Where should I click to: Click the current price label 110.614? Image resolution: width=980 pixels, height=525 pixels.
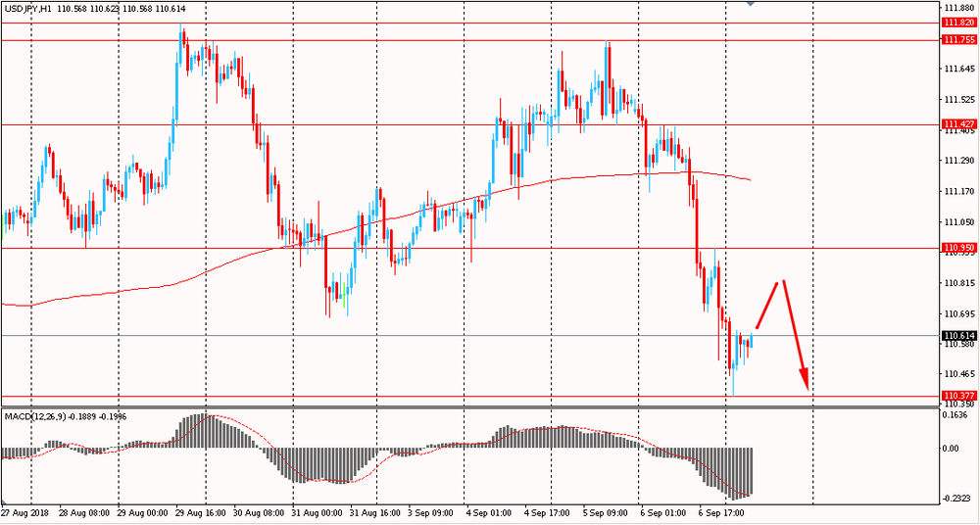959,336
